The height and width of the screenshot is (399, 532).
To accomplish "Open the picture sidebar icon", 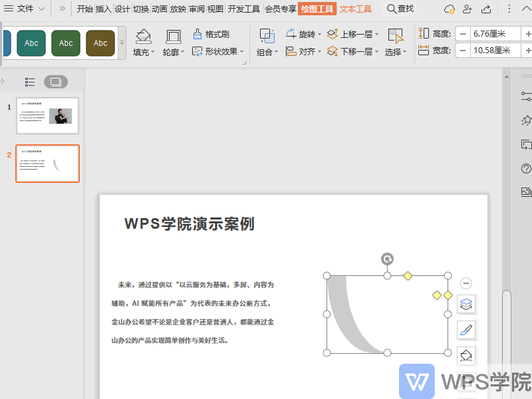I will [526, 192].
